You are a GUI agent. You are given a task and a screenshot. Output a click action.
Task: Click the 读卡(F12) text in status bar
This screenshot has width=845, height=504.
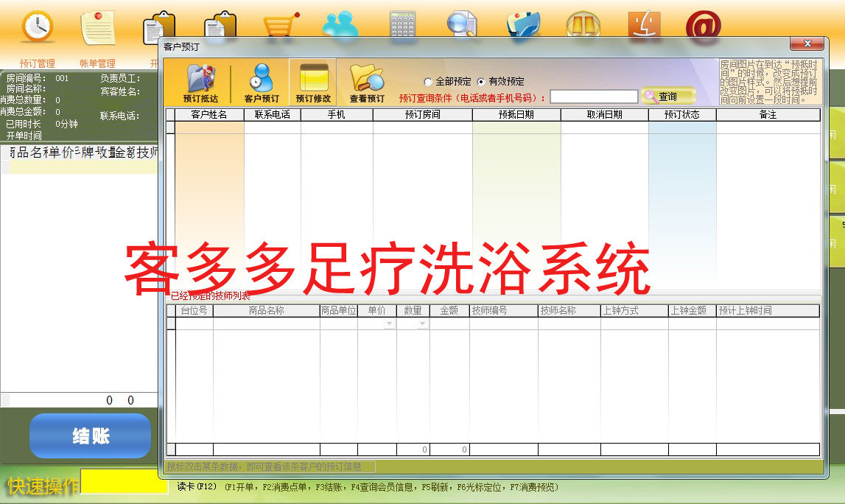(197, 487)
